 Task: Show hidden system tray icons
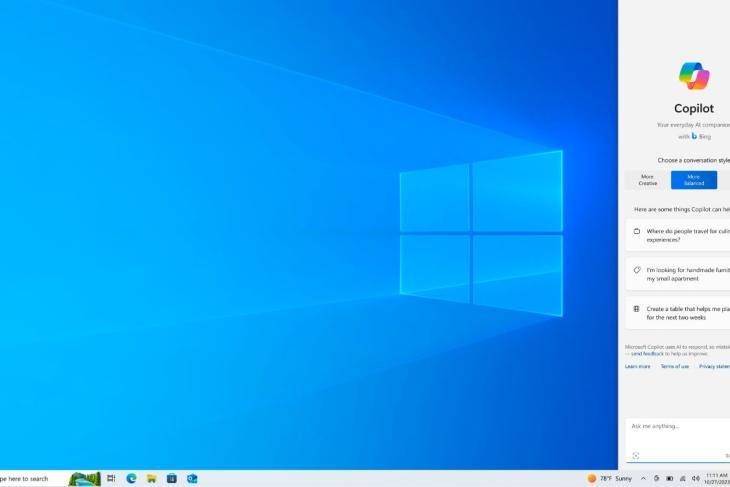pos(643,478)
